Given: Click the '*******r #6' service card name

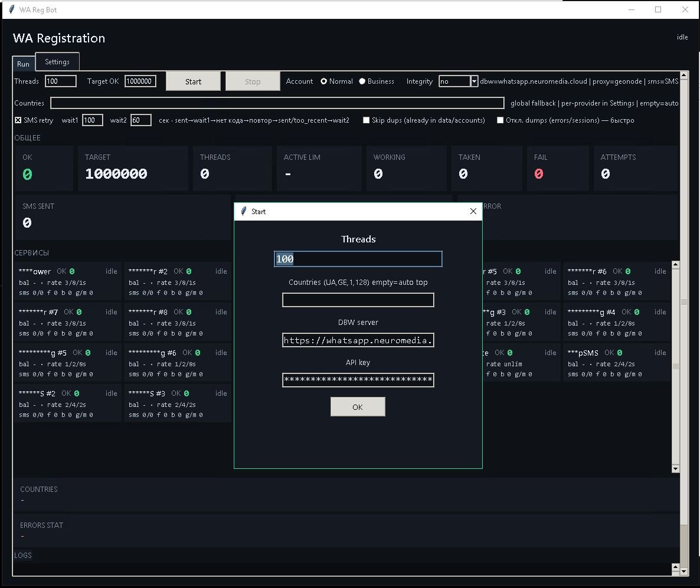Looking at the screenshot, I should pos(587,271).
